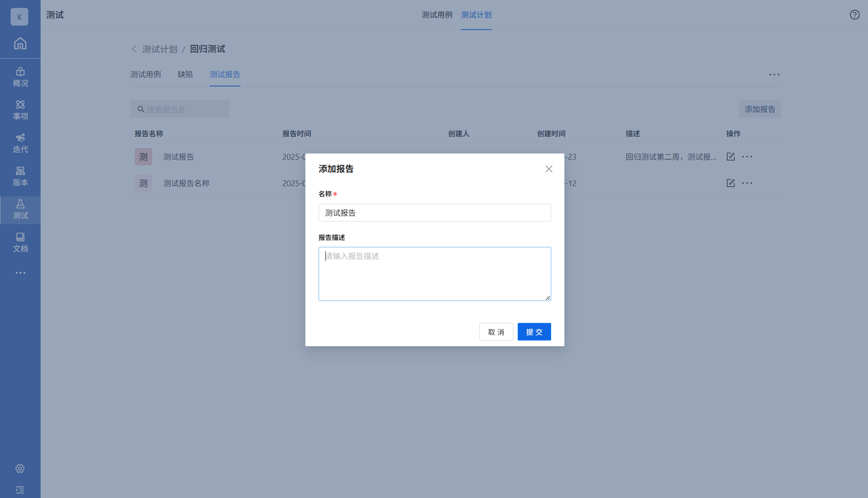Open more actions for 测试报告 row
This screenshot has height=498, width=868.
point(747,157)
